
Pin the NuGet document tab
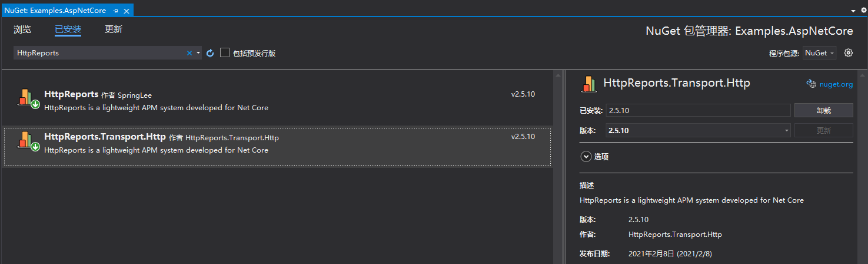point(115,11)
